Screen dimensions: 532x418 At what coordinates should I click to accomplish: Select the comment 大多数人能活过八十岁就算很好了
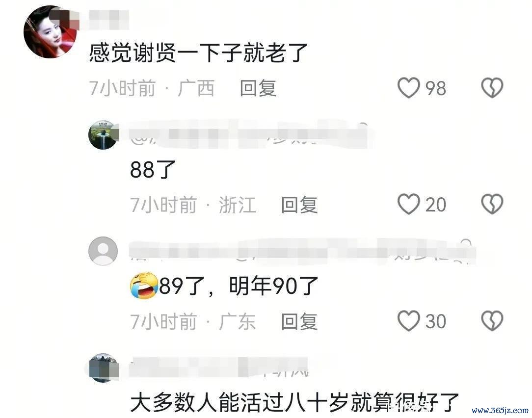click(x=294, y=402)
